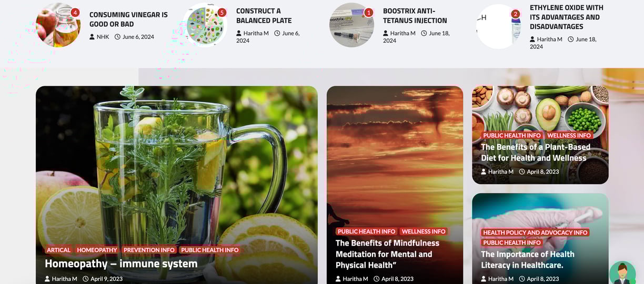
Task: Select the HOMEOPATHY category tag
Action: tap(97, 250)
